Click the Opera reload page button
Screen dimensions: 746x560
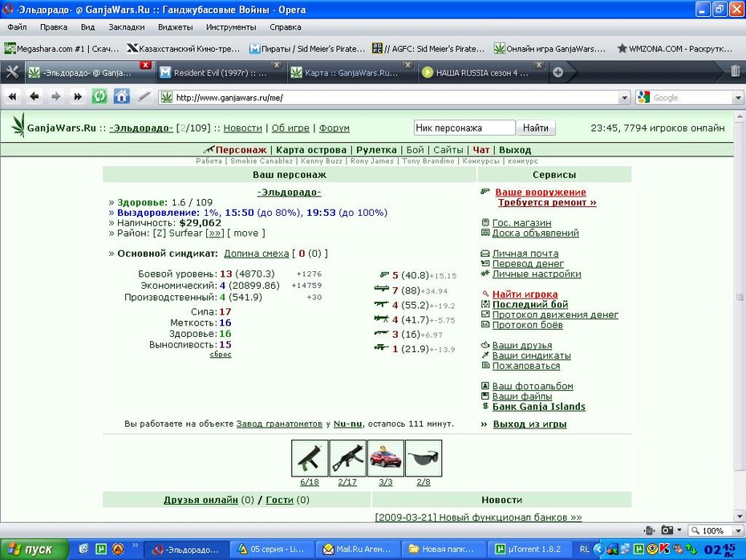pyautogui.click(x=99, y=97)
